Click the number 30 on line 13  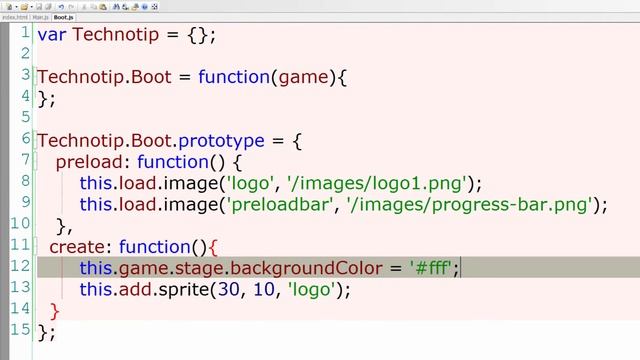[229, 290]
